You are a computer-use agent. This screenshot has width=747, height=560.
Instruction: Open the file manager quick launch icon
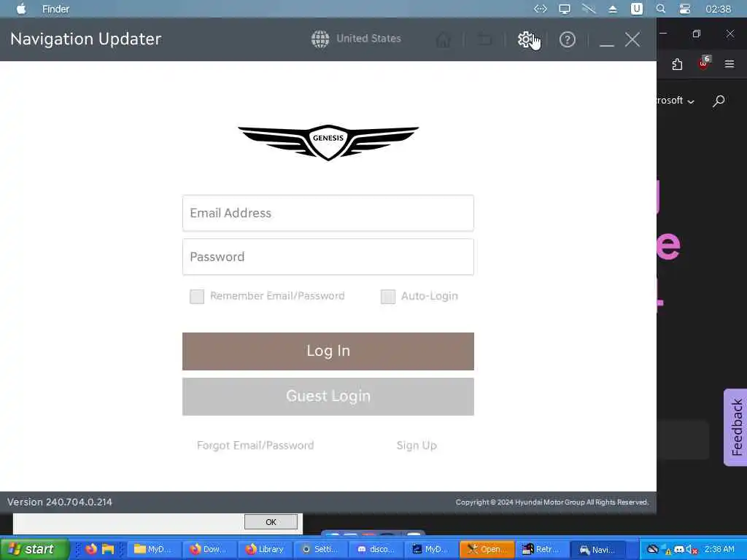coord(108,549)
